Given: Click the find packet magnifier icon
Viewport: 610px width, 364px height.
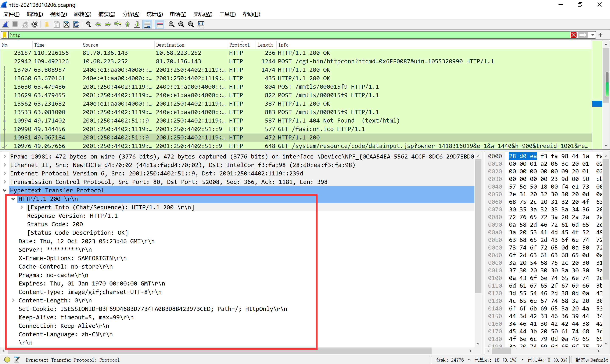Looking at the screenshot, I should click(88, 24).
